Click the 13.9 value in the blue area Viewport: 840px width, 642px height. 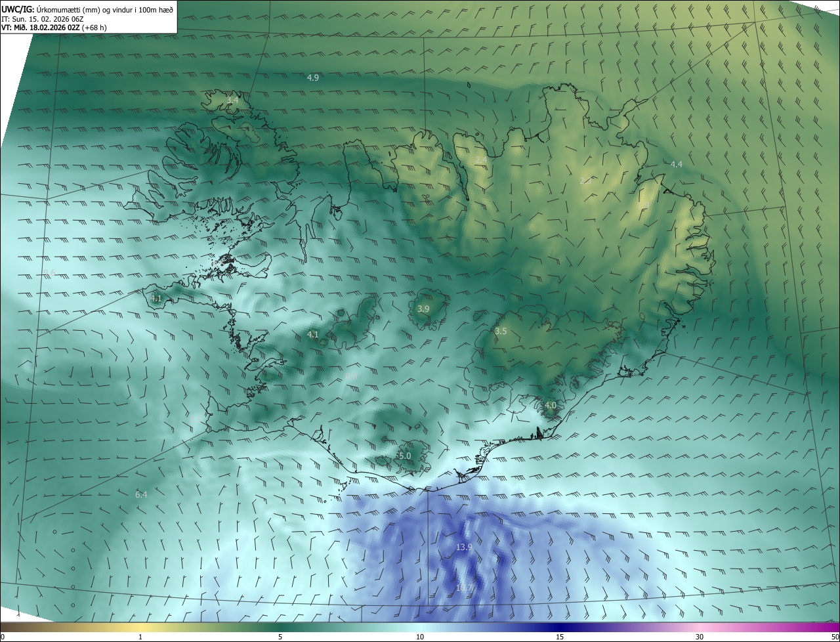point(464,547)
